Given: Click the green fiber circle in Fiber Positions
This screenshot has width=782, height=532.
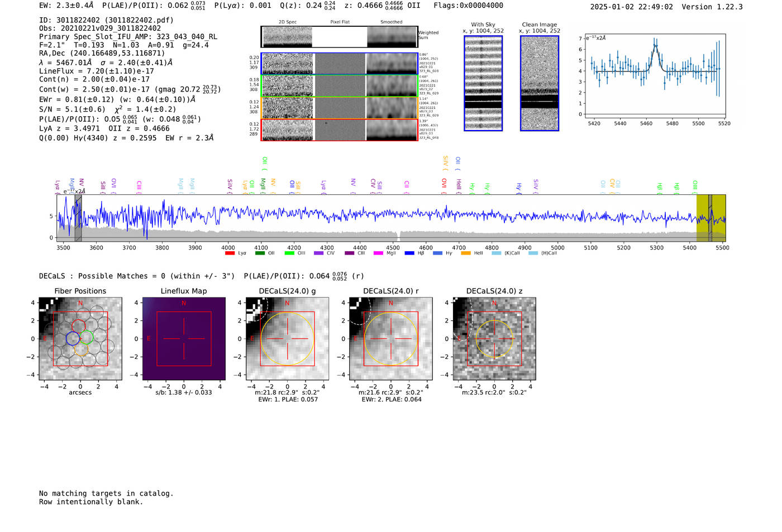Looking at the screenshot, I should coord(86,338).
